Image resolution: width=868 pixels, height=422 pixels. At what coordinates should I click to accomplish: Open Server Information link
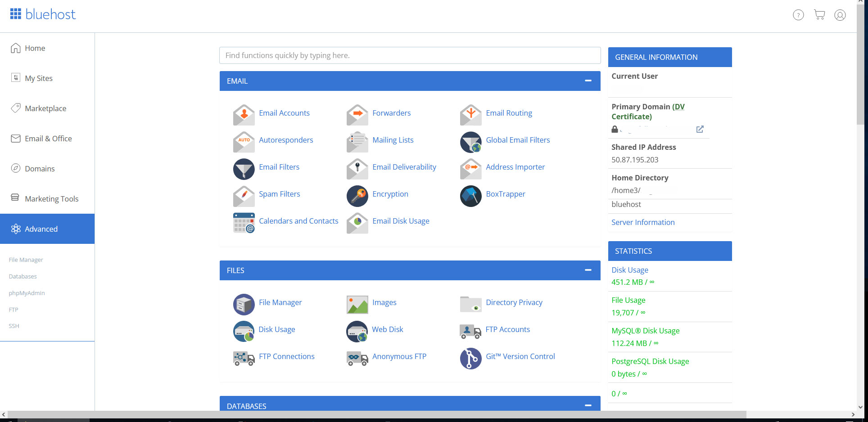pyautogui.click(x=643, y=222)
